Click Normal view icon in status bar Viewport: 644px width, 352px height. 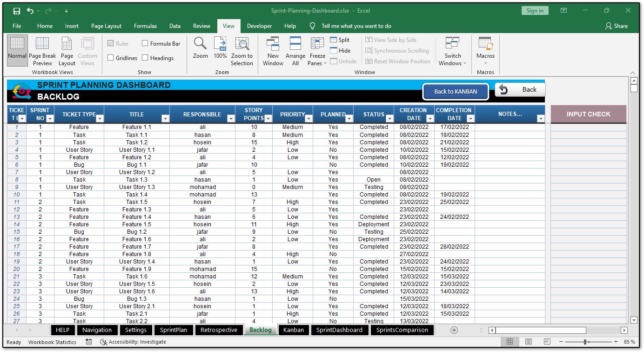510,342
